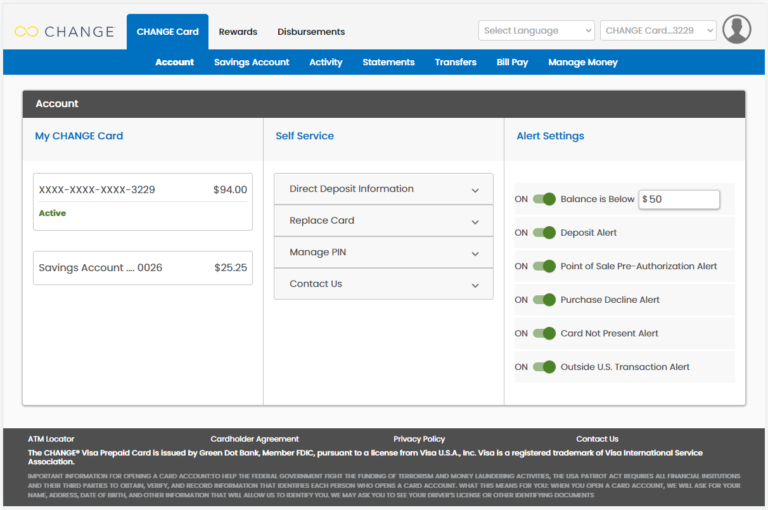
Task: Expand the Replace Card section
Action: click(x=383, y=221)
